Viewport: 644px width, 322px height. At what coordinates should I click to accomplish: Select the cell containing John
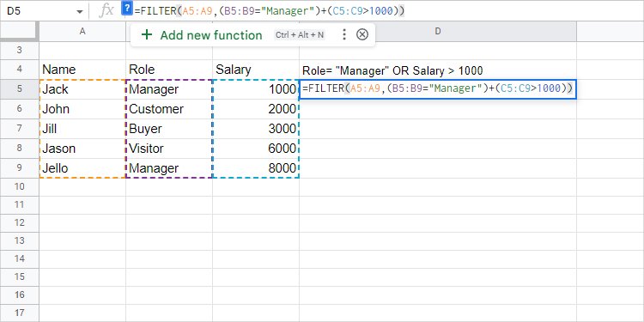point(82,109)
